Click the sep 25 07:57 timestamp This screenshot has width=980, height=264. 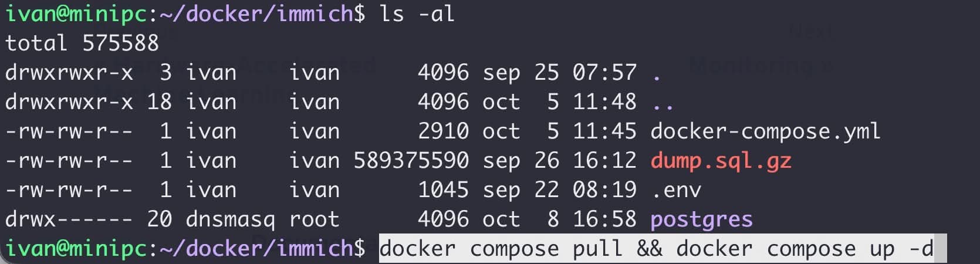coord(559,73)
